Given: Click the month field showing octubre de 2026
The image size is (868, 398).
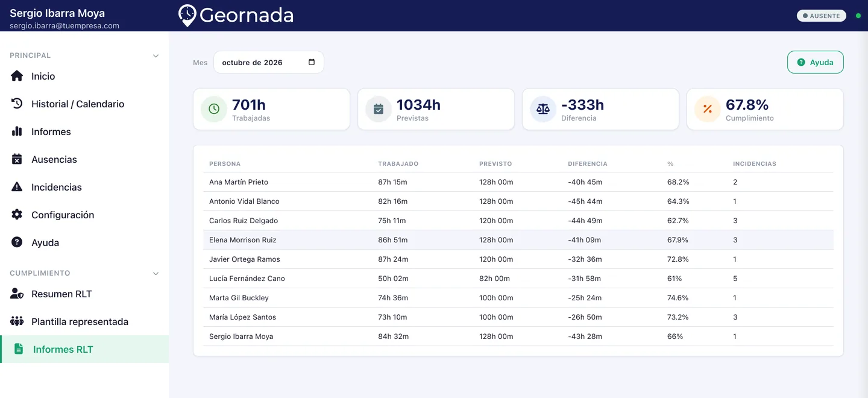Looking at the screenshot, I should pos(269,62).
